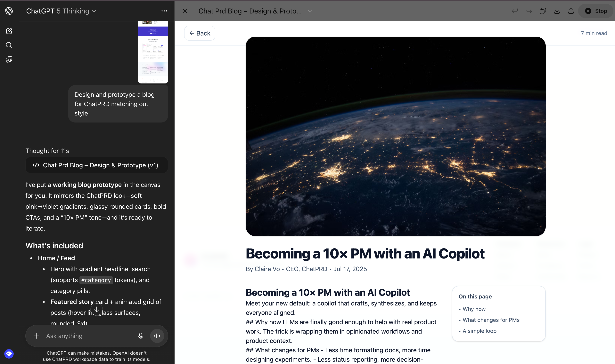Click the purple diamond profile badge
Viewport: 615px width, 364px height.
click(x=9, y=354)
